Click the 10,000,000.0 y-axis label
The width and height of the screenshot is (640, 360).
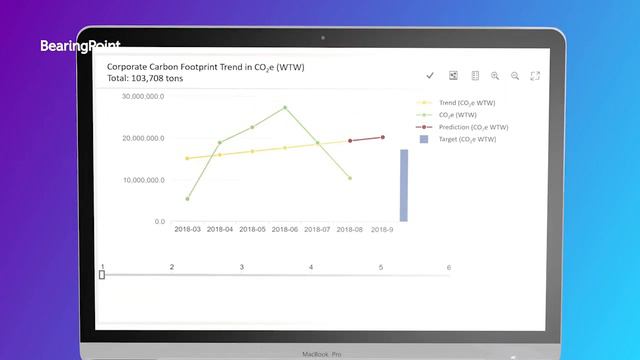(144, 180)
